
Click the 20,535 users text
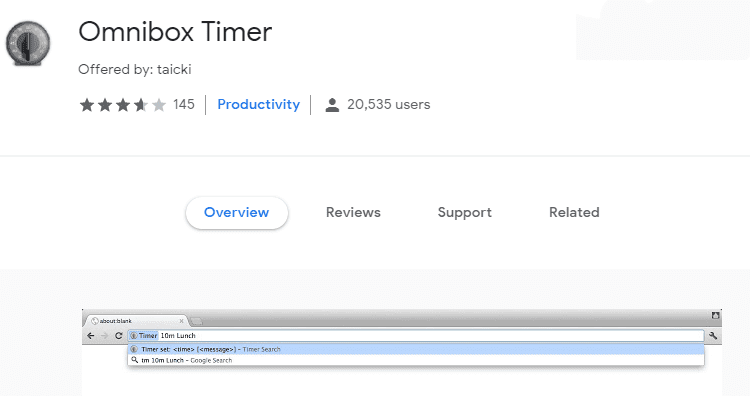[x=388, y=104]
